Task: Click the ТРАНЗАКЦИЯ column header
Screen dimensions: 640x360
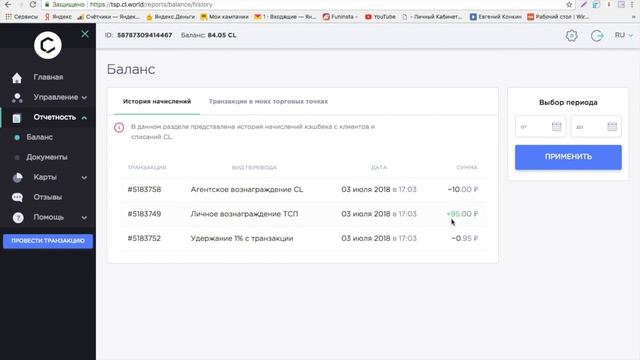Action: (x=147, y=167)
